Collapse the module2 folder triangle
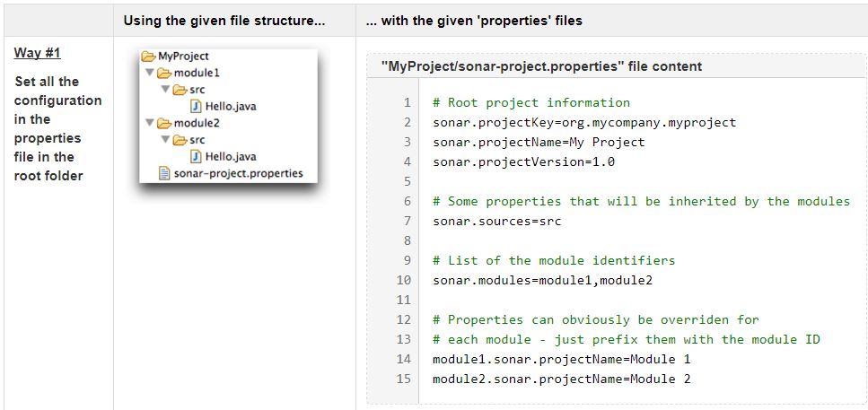 tap(150, 124)
